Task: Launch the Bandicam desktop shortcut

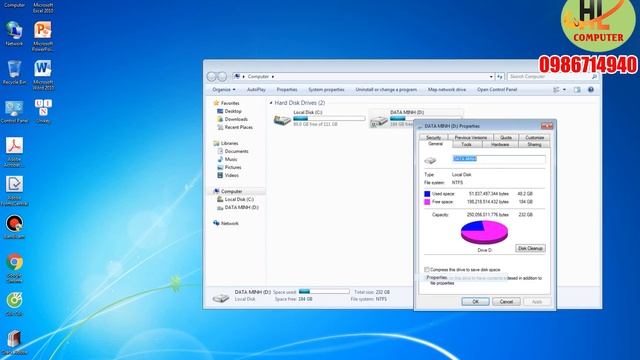Action: (x=14, y=227)
